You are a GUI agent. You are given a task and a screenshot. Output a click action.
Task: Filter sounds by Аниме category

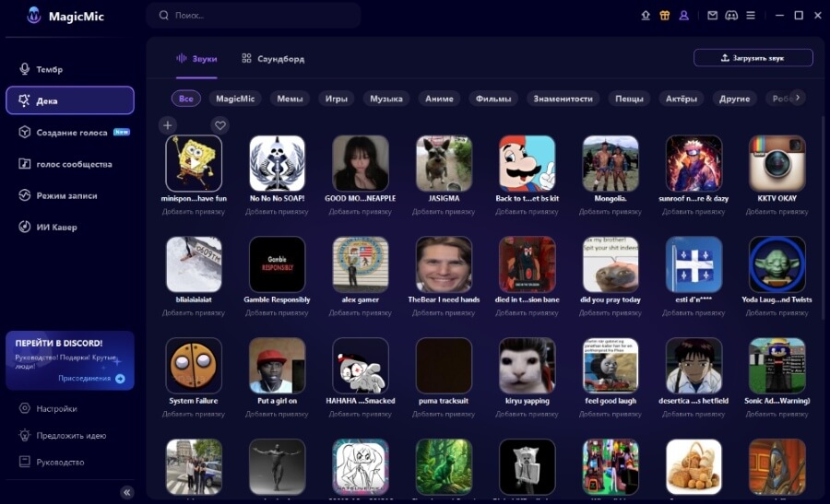click(439, 99)
